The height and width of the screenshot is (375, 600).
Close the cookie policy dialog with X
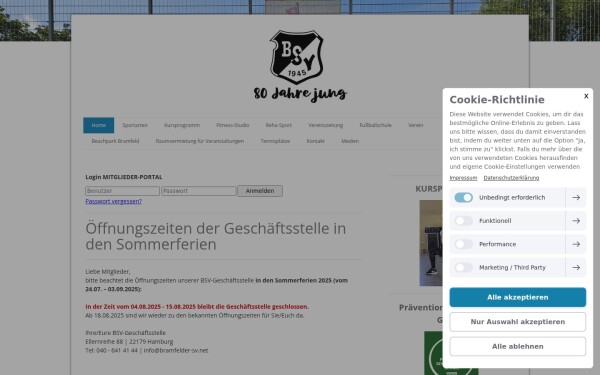(x=586, y=96)
